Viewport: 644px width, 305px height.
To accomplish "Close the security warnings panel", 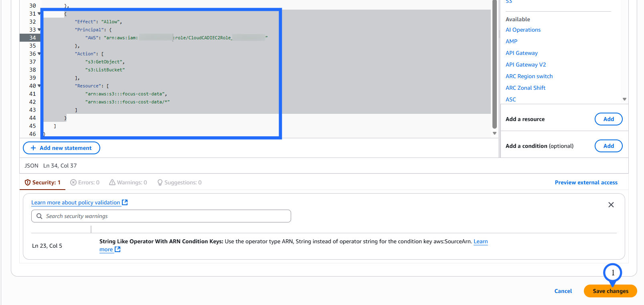I will 611,205.
